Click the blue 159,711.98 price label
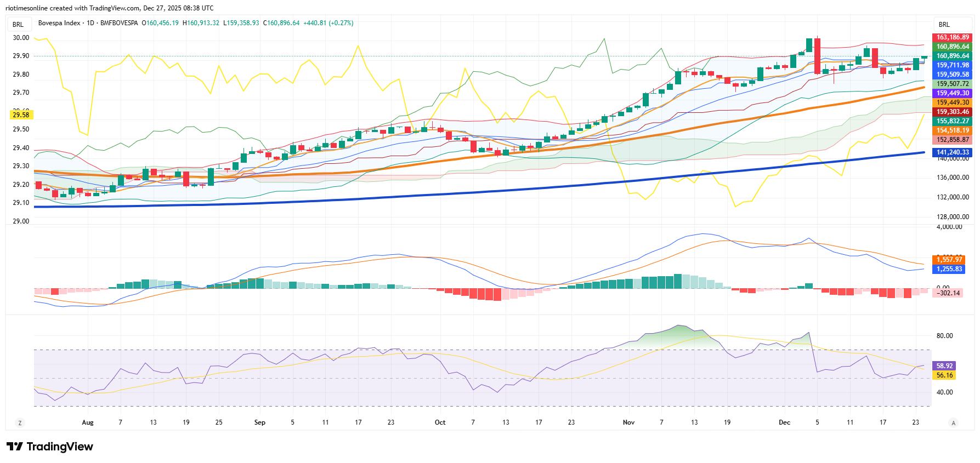The width and height of the screenshot is (980, 463). [x=953, y=65]
